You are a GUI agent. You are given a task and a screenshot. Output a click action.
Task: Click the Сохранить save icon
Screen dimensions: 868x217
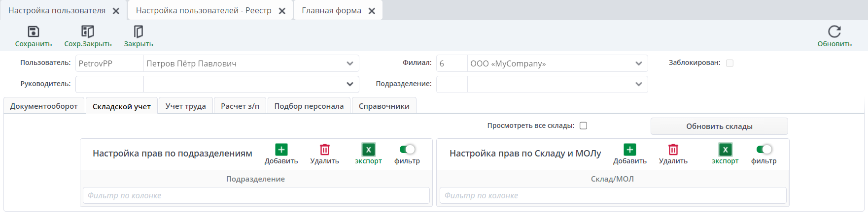tap(33, 32)
